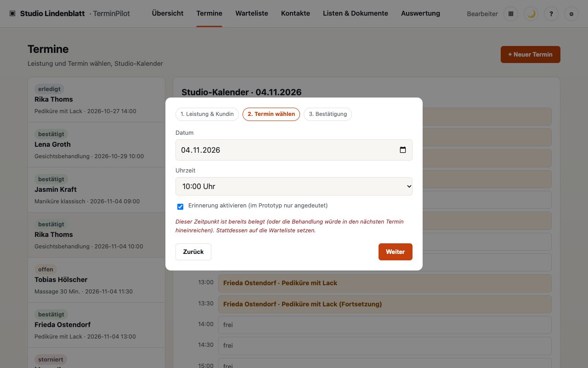Toggle dark mode moon icon

tap(531, 14)
